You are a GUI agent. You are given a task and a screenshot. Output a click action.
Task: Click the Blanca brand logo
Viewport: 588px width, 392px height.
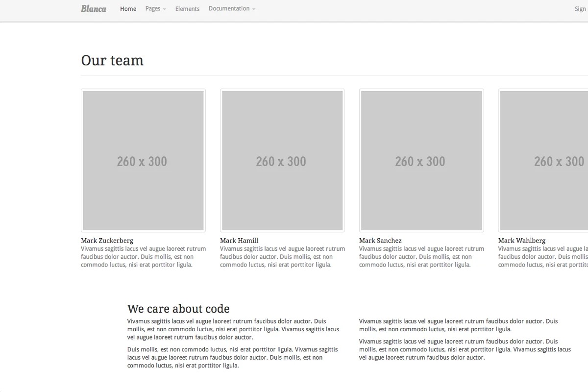coord(94,9)
